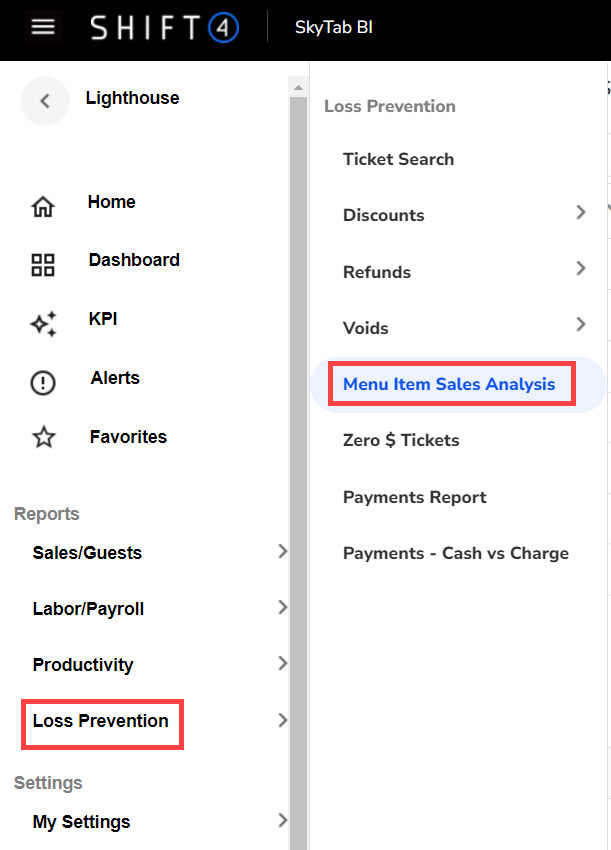This screenshot has height=850, width=611.
Task: Expand the Sales/Guests submenu arrow
Action: coord(282,551)
